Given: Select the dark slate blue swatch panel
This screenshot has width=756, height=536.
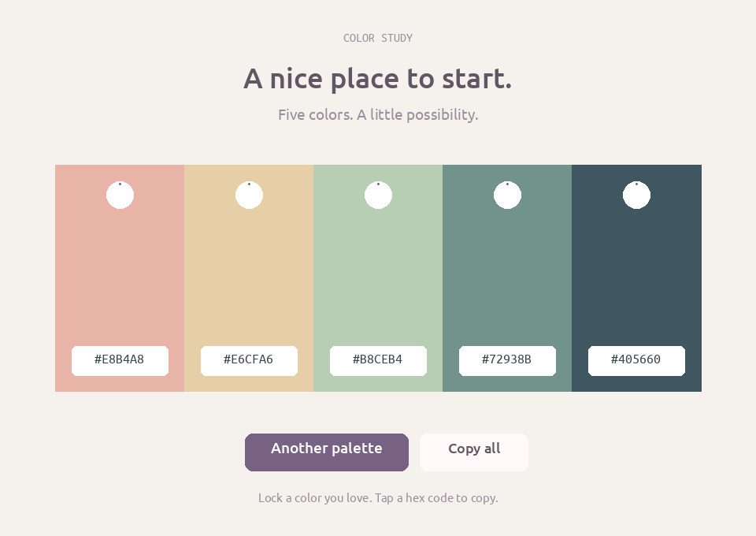Looking at the screenshot, I should 637,278.
